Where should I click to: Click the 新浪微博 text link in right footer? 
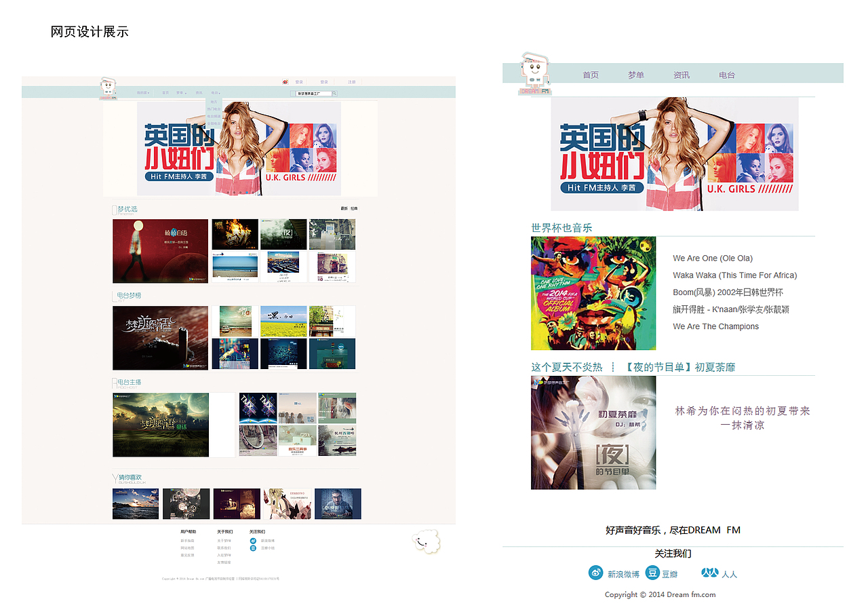point(623,574)
